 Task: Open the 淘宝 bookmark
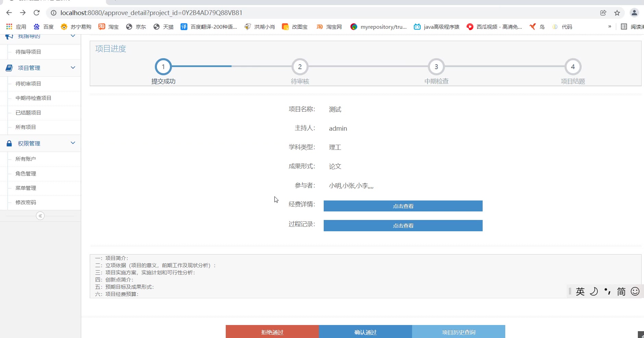pyautogui.click(x=109, y=27)
